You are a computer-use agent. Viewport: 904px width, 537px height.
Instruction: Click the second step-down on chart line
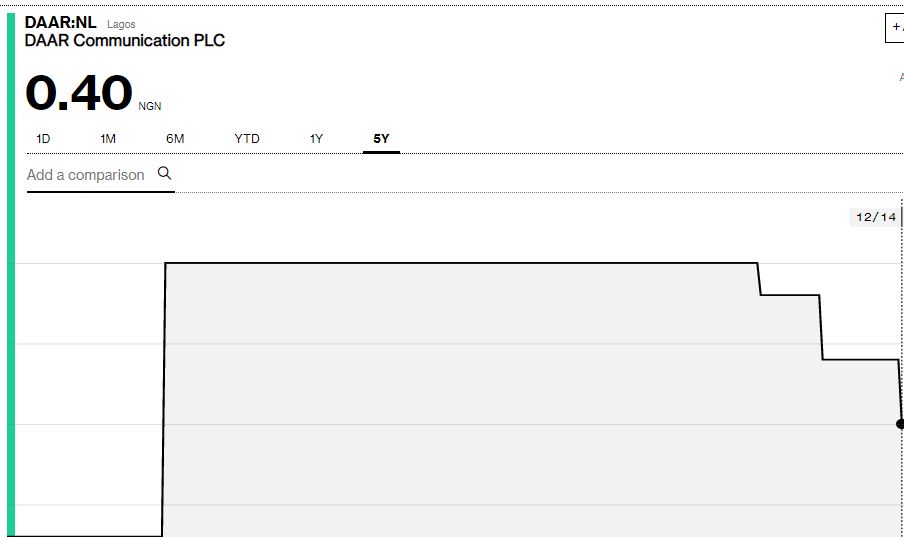(x=822, y=327)
